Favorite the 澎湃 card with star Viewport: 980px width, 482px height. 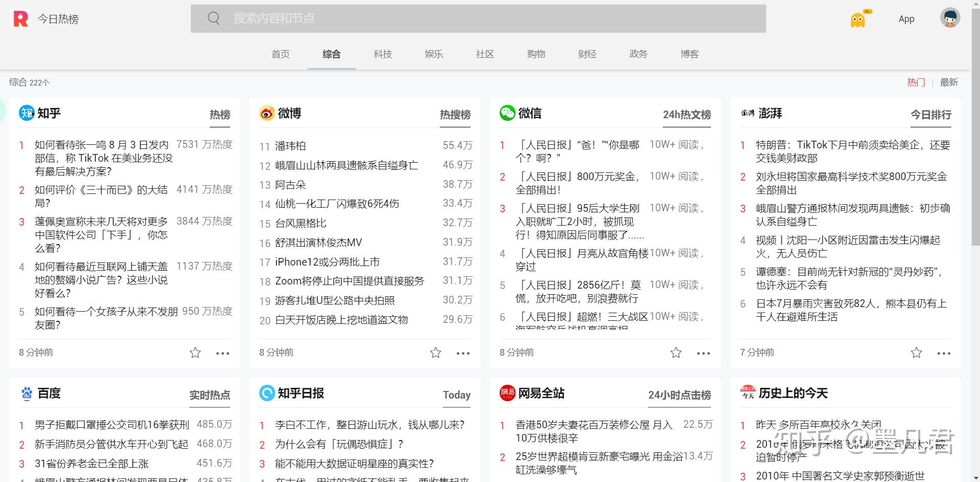coord(917,353)
